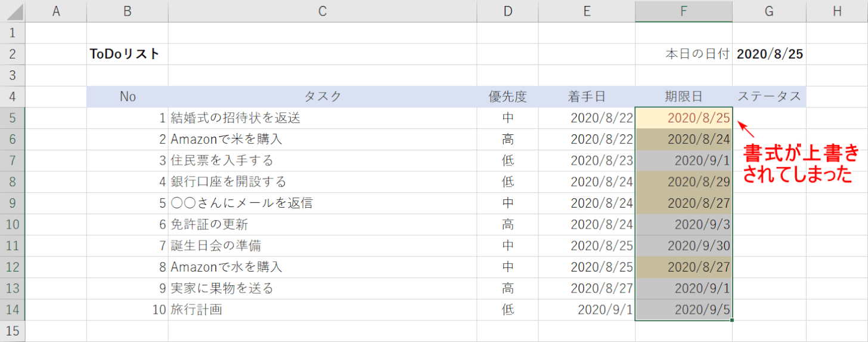
Task: Select row 1 header
Action: click(13, 33)
